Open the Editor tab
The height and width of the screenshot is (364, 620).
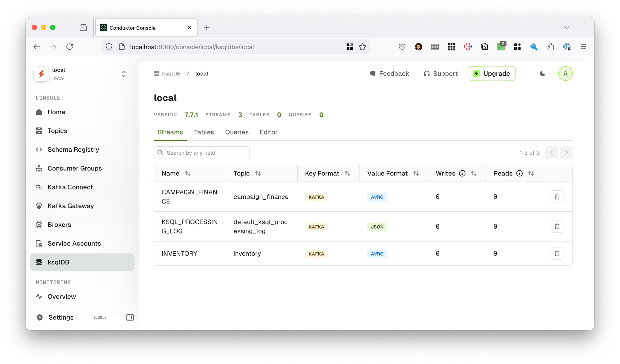click(x=268, y=132)
